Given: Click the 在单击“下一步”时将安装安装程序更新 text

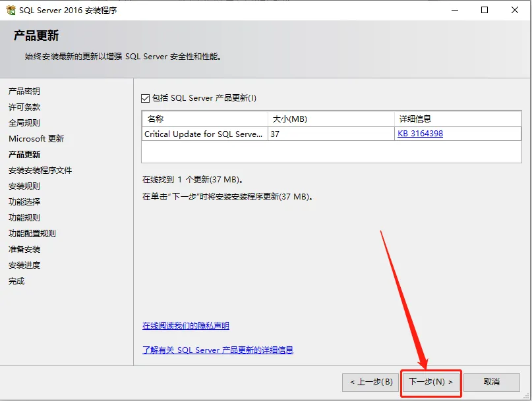Looking at the screenshot, I should tap(227, 197).
